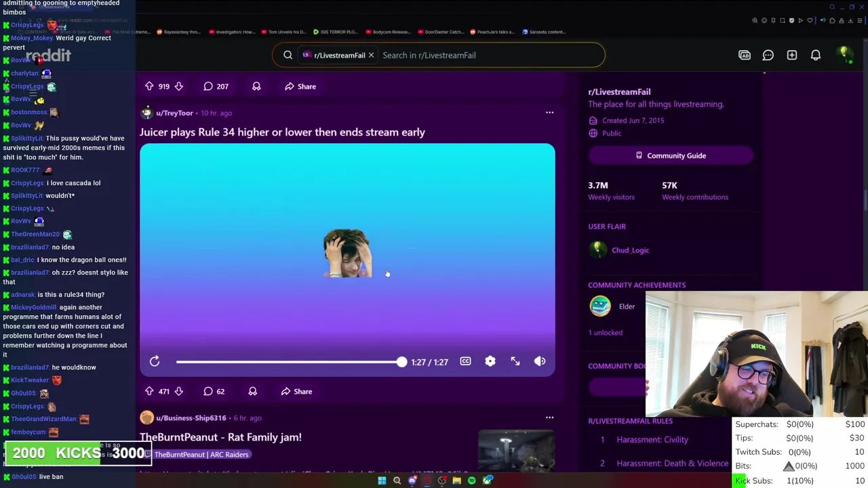Open the 207 comments on the top post
Viewport: 868px width, 488px height.
click(x=216, y=86)
